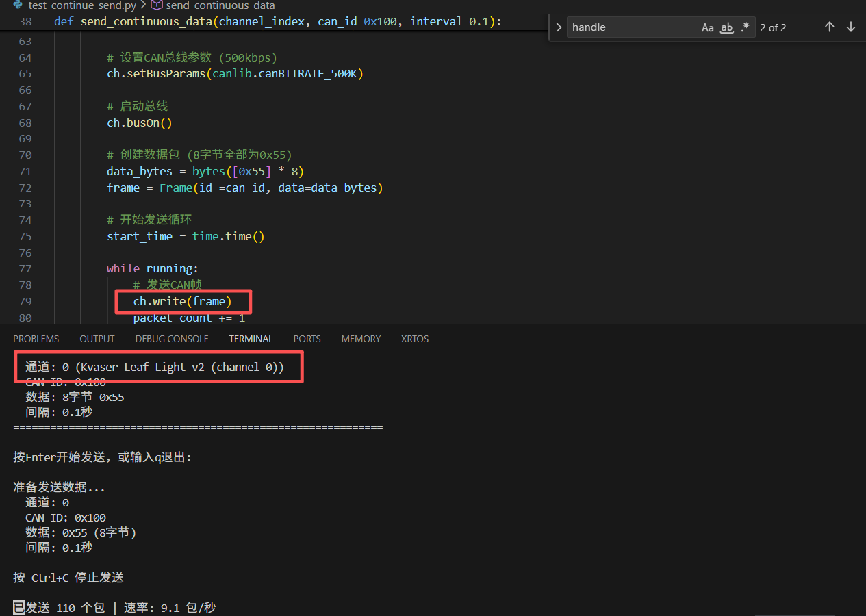Click sticky scroll header def send_continuous_data
The height and width of the screenshot is (616, 866).
tap(274, 22)
